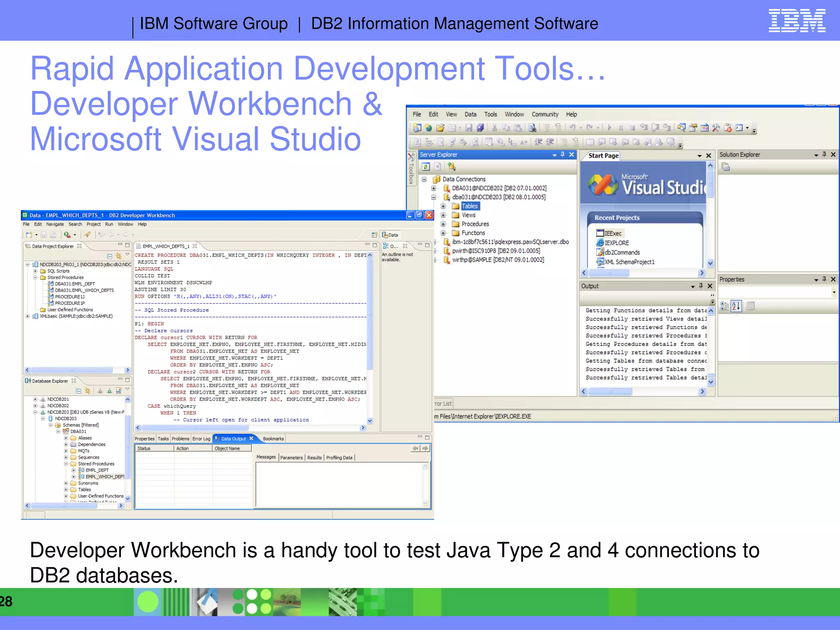Click the Toolbox side tab in Visual Studio

click(x=411, y=169)
